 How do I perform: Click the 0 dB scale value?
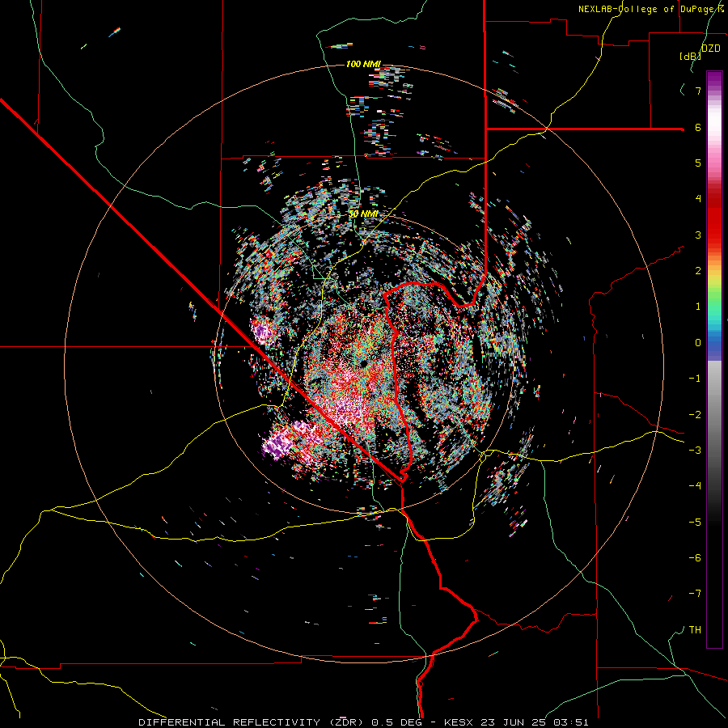pos(698,343)
